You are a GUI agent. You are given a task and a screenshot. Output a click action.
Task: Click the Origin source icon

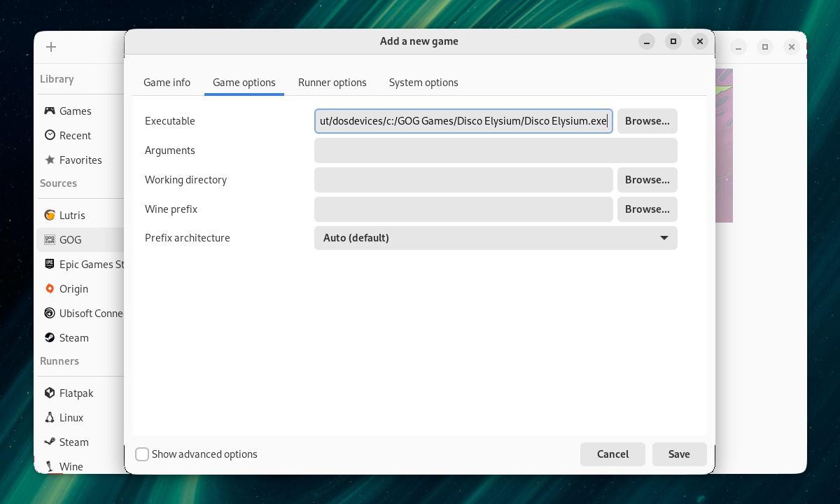pos(50,288)
